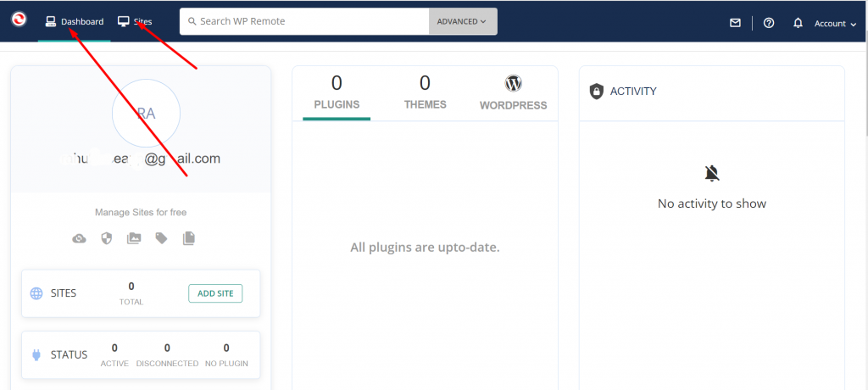Click the globe icon beside SITES

tap(36, 293)
